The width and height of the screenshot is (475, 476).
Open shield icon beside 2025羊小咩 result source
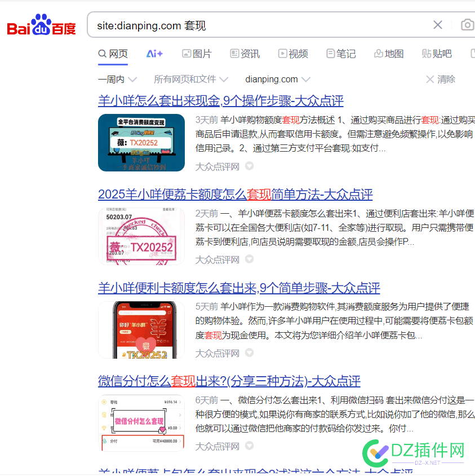[249, 259]
